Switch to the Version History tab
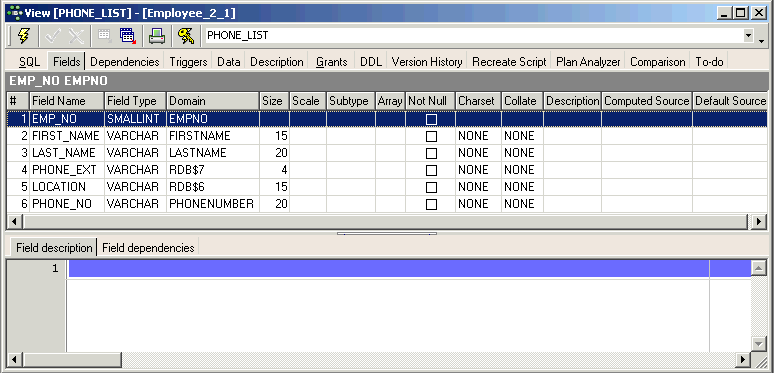Image resolution: width=774 pixels, height=373 pixels. coord(427,62)
